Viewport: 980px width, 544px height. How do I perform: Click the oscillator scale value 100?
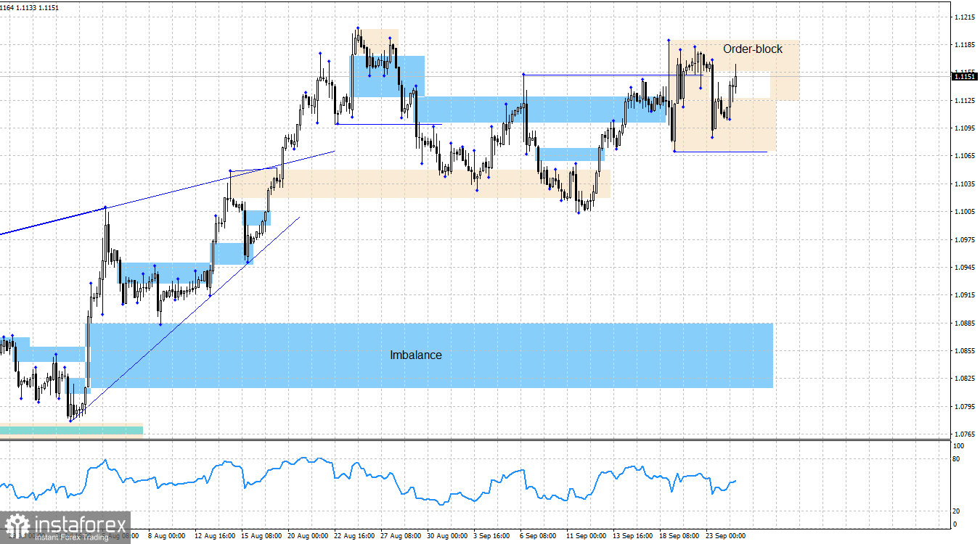[x=959, y=445]
